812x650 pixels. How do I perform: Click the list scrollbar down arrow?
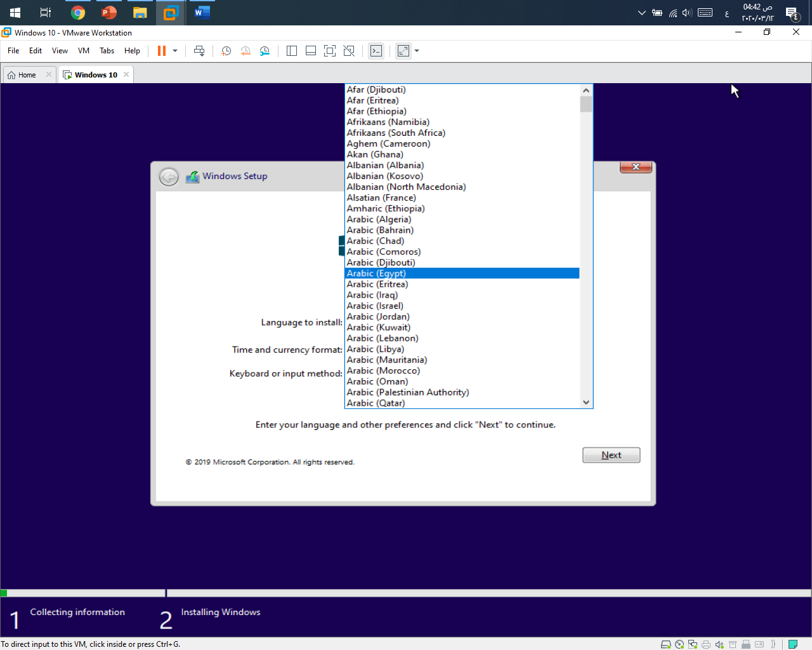pos(586,402)
